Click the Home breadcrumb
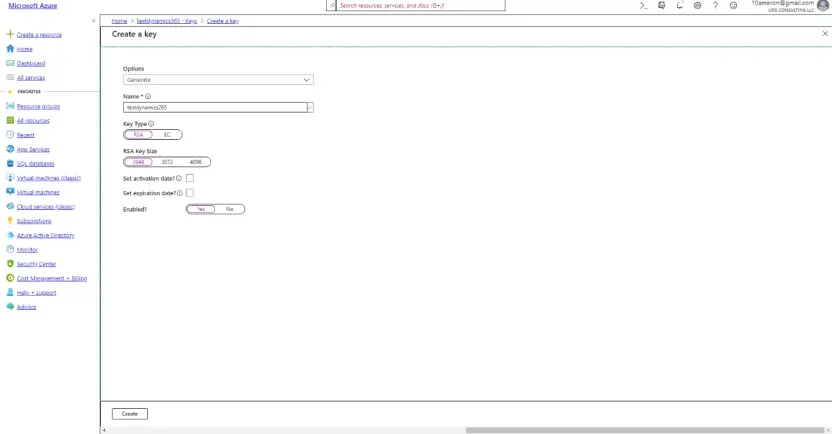This screenshot has height=434, width=832. coord(119,21)
